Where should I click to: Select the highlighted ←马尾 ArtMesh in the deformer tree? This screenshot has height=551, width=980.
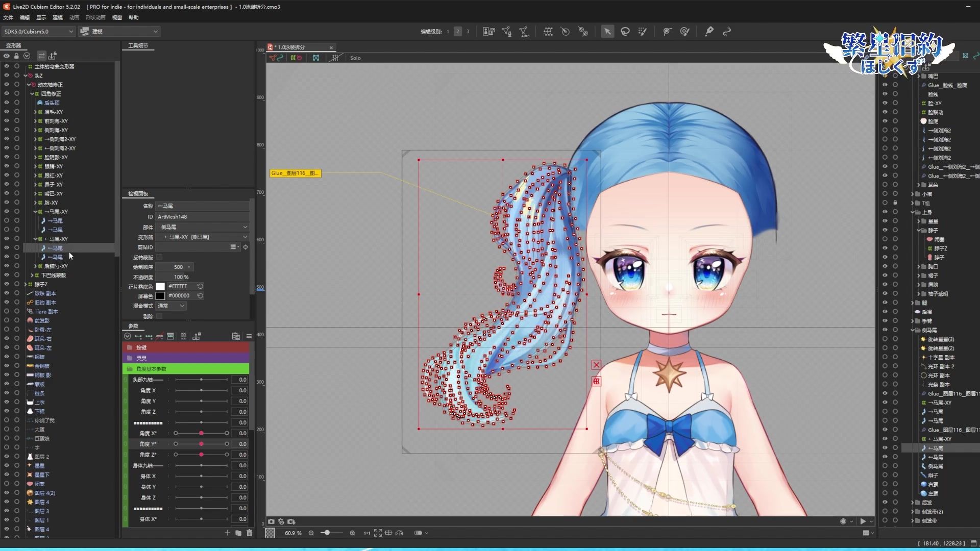tap(69, 248)
